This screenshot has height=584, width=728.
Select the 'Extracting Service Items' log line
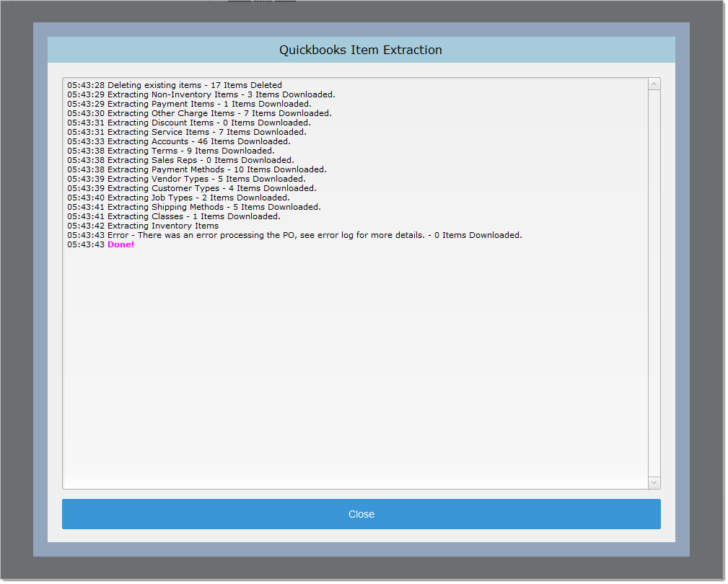tap(187, 132)
